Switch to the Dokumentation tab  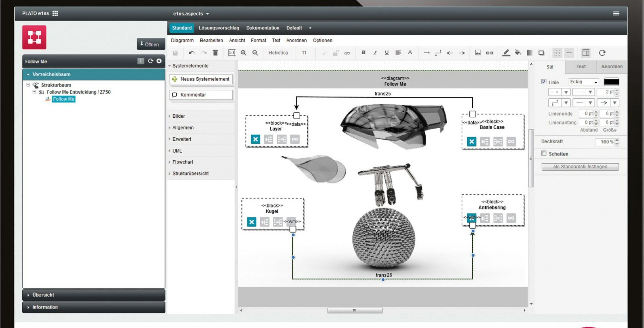(263, 28)
